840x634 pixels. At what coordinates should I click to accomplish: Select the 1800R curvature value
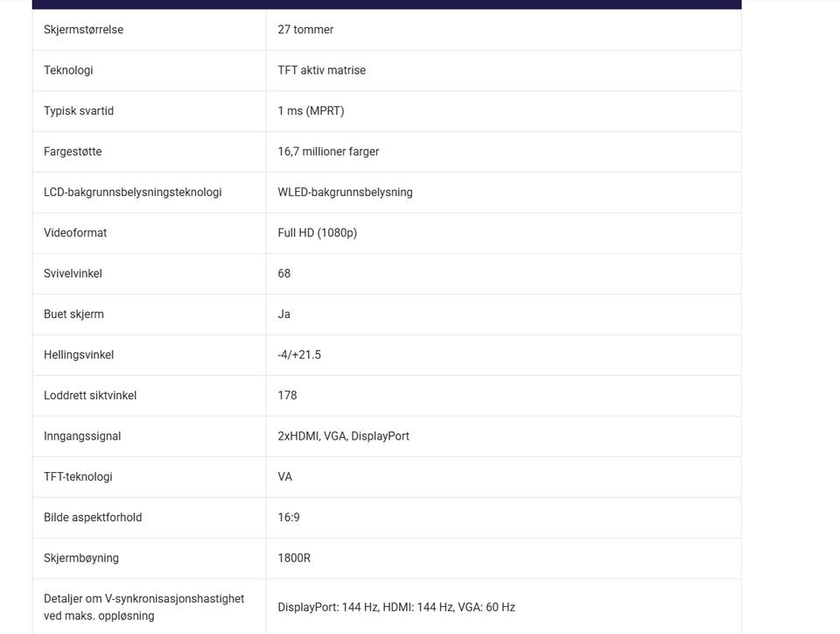294,558
